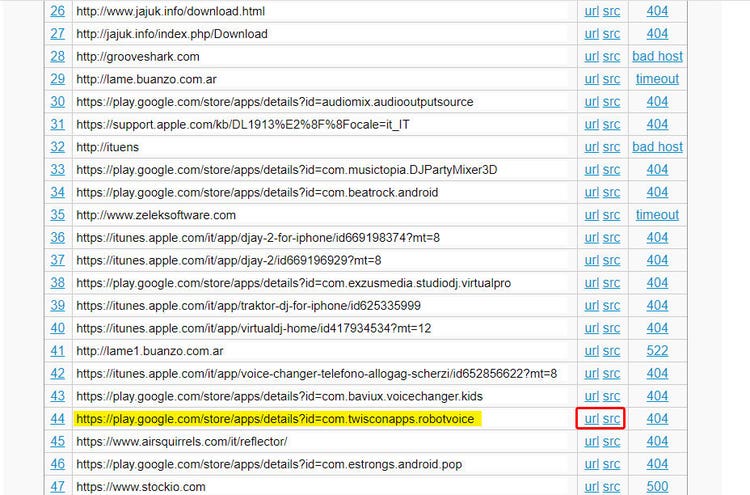Viewport: 750px width, 495px height.
Task: Select highlighted twisconapps.robotvoice URL text
Action: 275,419
